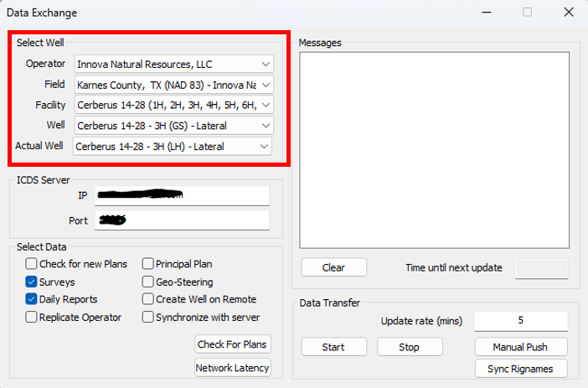This screenshot has height=388, width=588.
Task: Open the Well selection dropdown
Action: click(x=266, y=126)
